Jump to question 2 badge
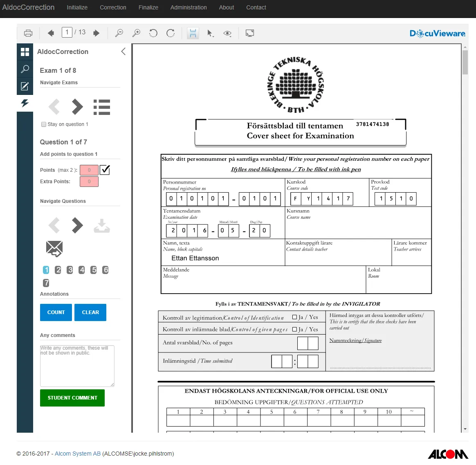This screenshot has width=476, height=465. [x=58, y=270]
